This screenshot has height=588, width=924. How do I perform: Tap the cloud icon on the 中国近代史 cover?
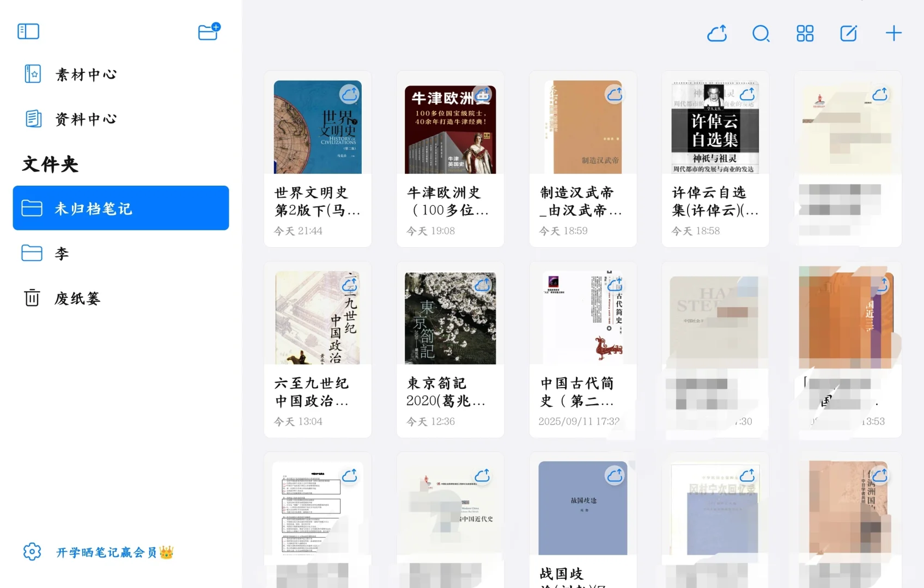pyautogui.click(x=482, y=476)
